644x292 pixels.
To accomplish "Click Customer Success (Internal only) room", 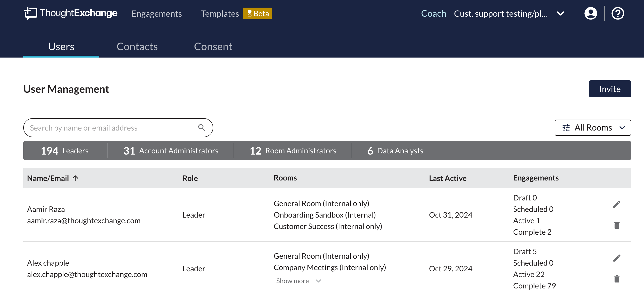I will pyautogui.click(x=328, y=226).
